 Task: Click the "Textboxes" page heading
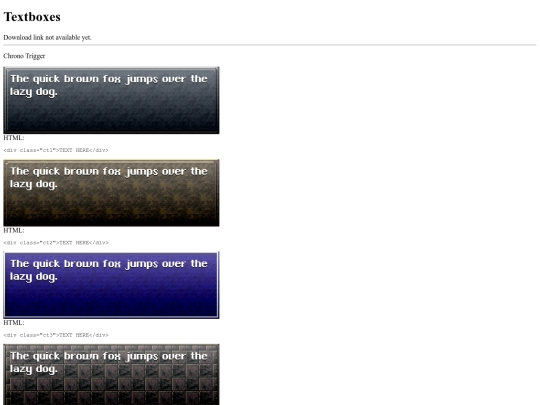[x=32, y=17]
